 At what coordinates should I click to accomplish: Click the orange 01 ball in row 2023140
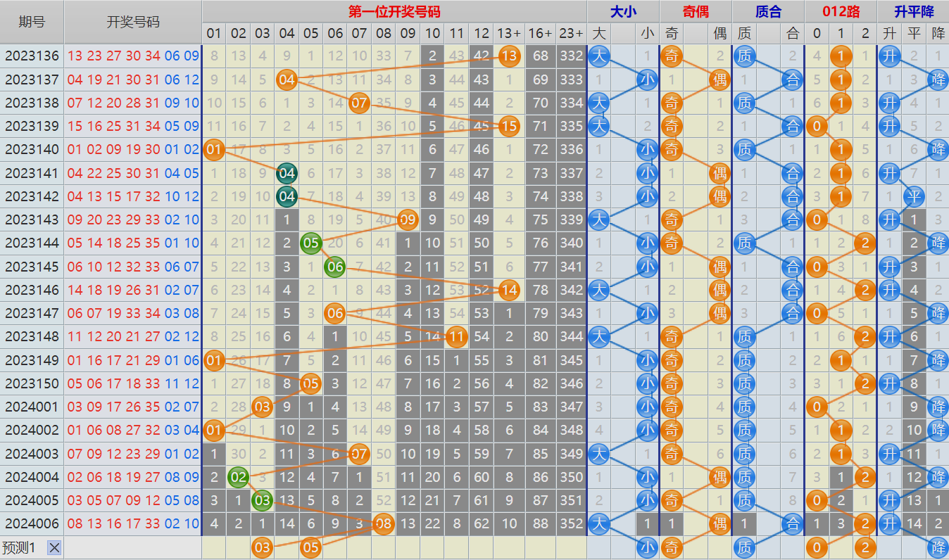214,150
